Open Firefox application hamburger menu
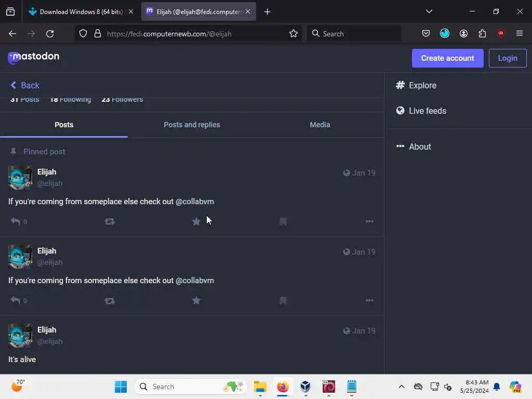This screenshot has height=399, width=532. tap(519, 33)
